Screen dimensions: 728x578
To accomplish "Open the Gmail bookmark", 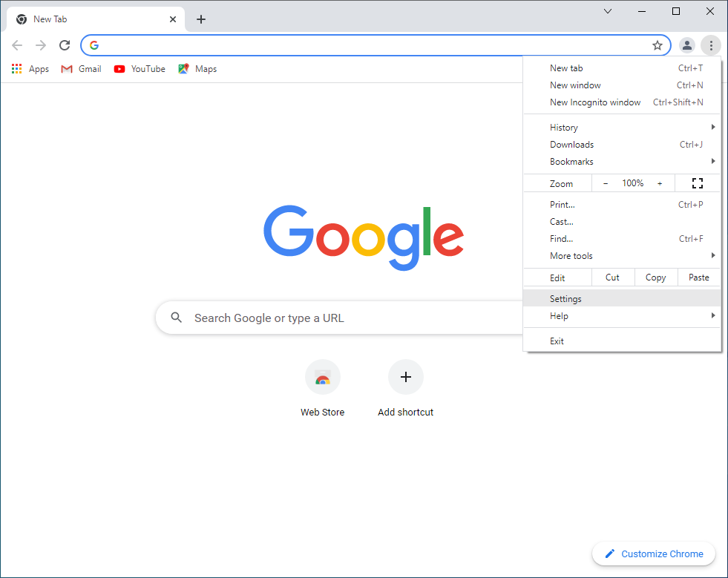I will [x=81, y=69].
